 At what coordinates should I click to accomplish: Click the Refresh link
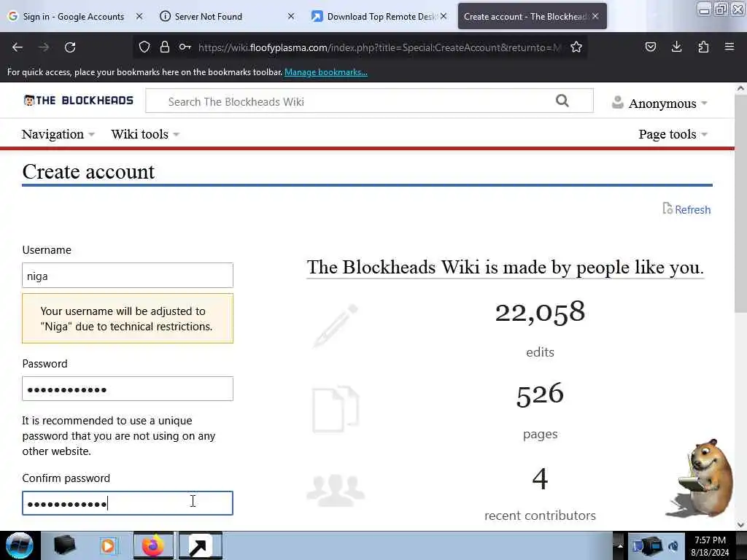click(x=686, y=209)
